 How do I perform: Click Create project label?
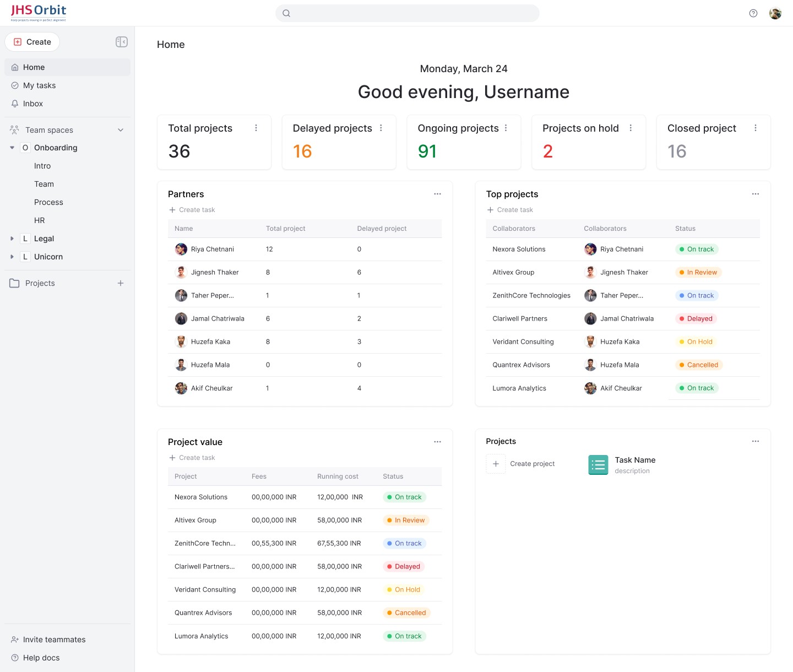533,464
